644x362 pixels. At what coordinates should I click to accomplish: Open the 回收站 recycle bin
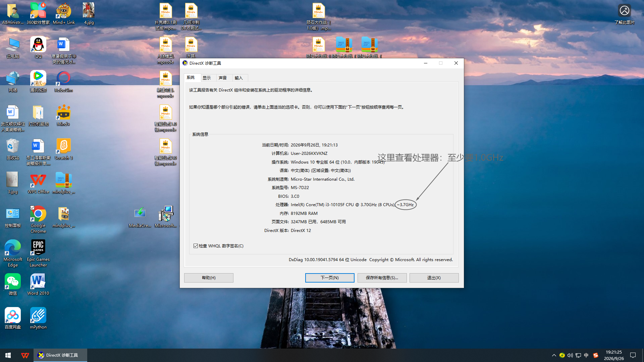(x=13, y=149)
